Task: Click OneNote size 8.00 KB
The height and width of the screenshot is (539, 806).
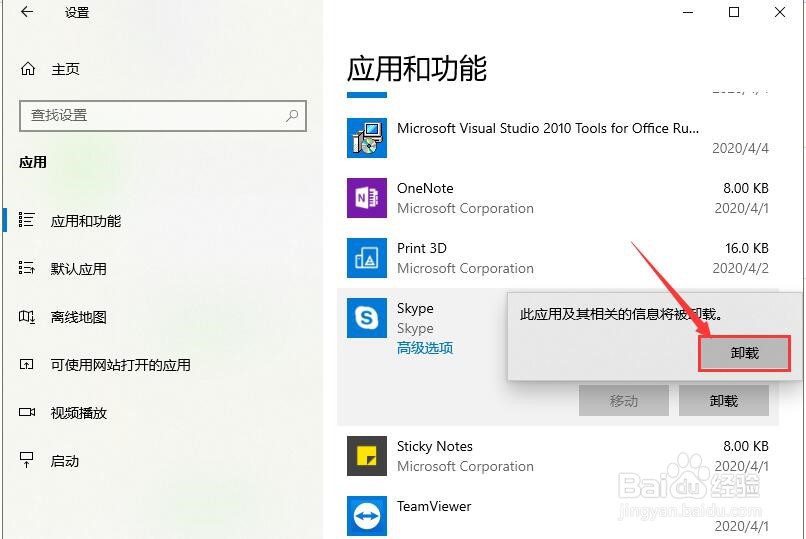Action: pyautogui.click(x=746, y=188)
